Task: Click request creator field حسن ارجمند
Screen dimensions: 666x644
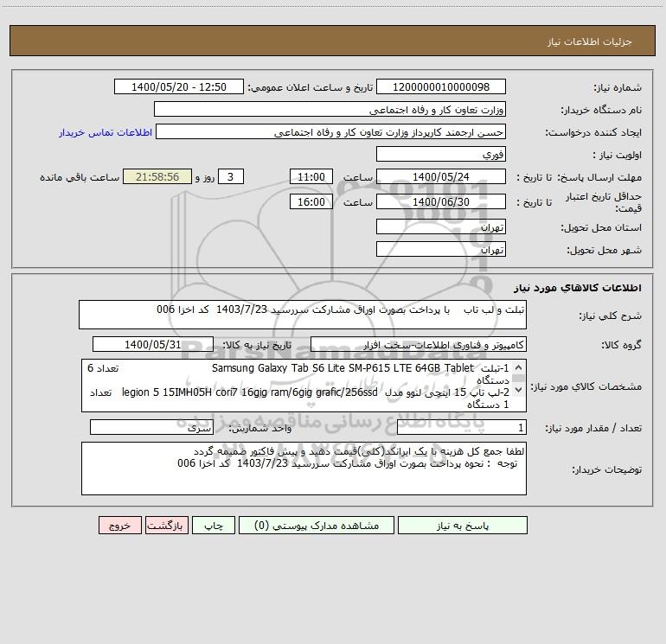Action: (330, 131)
